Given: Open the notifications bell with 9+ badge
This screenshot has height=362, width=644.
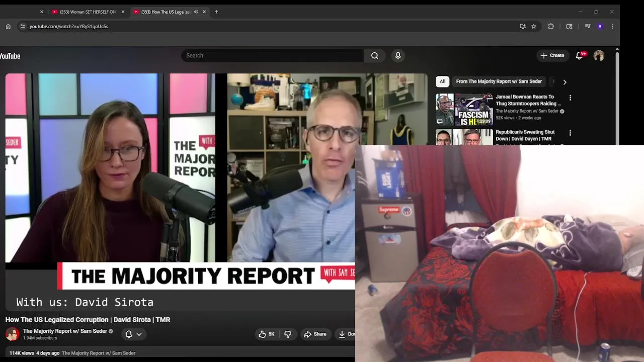Looking at the screenshot, I should coord(580,55).
